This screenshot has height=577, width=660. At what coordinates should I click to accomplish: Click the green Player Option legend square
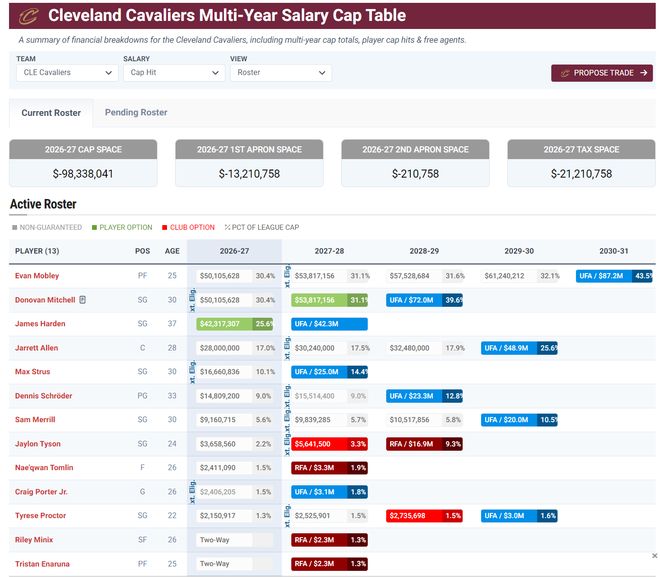(94, 227)
